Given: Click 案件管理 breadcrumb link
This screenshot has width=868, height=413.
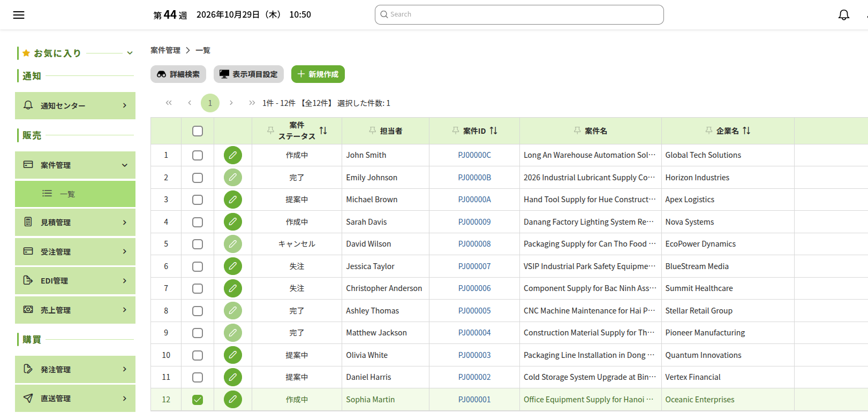Looking at the screenshot, I should coord(165,50).
